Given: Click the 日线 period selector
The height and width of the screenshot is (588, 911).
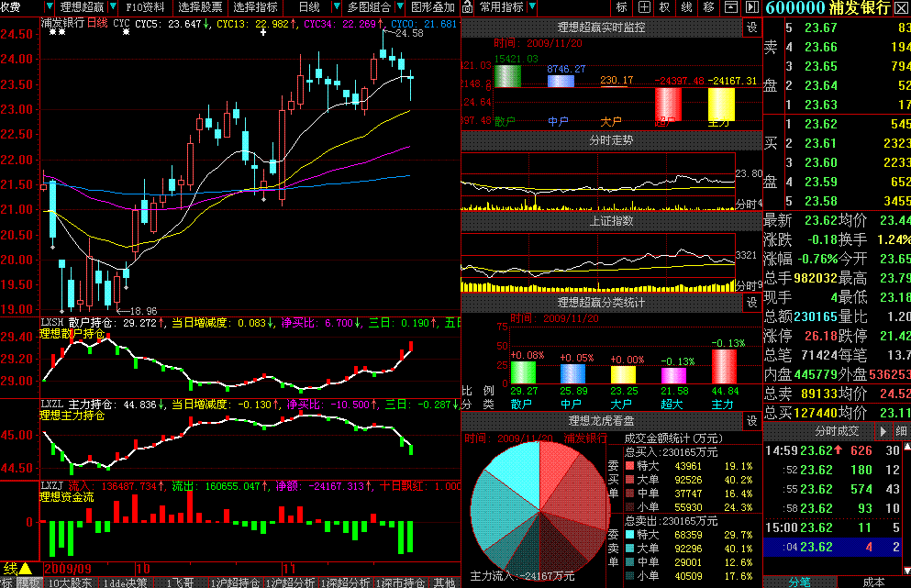Looking at the screenshot, I should (x=309, y=7).
